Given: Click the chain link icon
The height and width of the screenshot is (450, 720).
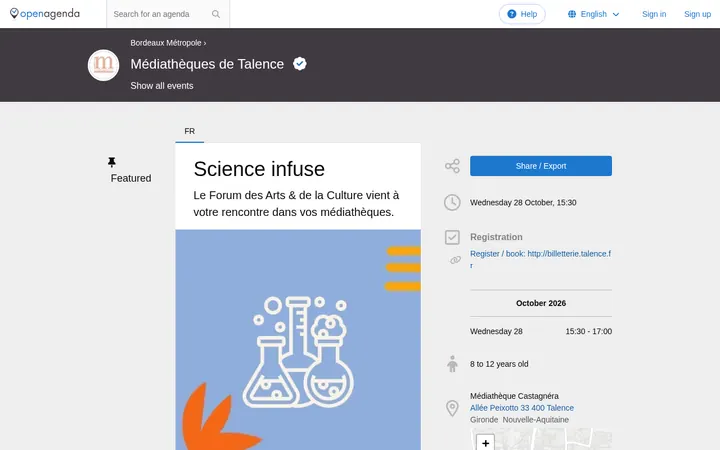Looking at the screenshot, I should 455,260.
